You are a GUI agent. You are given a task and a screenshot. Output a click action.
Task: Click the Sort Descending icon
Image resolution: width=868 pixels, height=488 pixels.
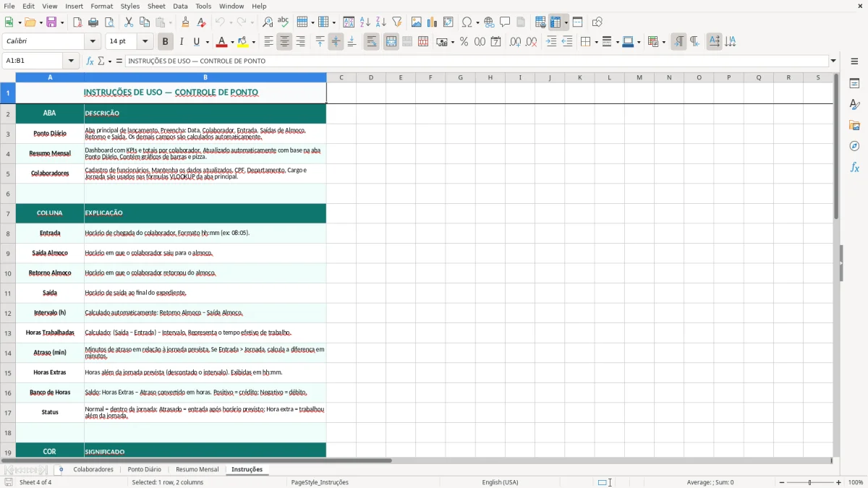pos(381,22)
